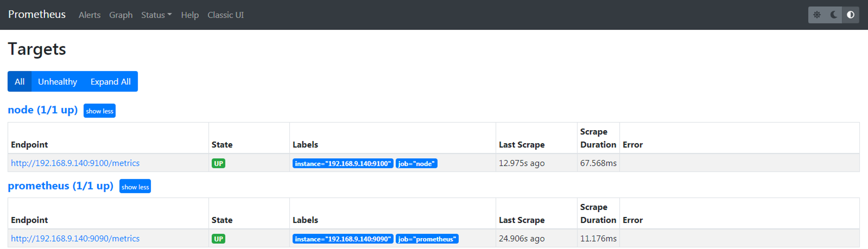Click the job="node" label badge
868x249 pixels.
point(417,164)
